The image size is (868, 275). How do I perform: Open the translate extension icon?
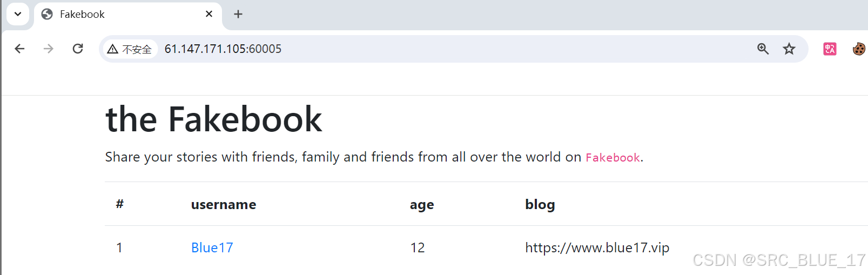tap(830, 49)
